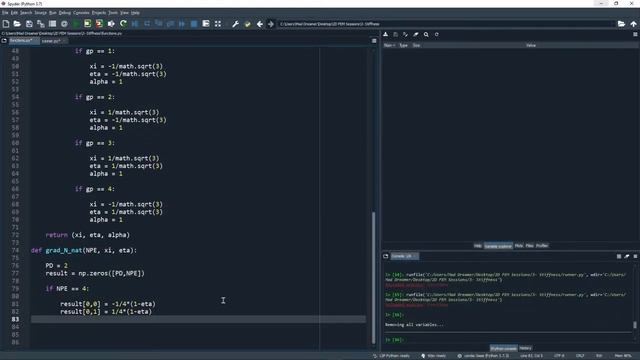Image resolution: width=640 pixels, height=360 pixels.
Task: Open the Projects menu
Action: (99, 13)
